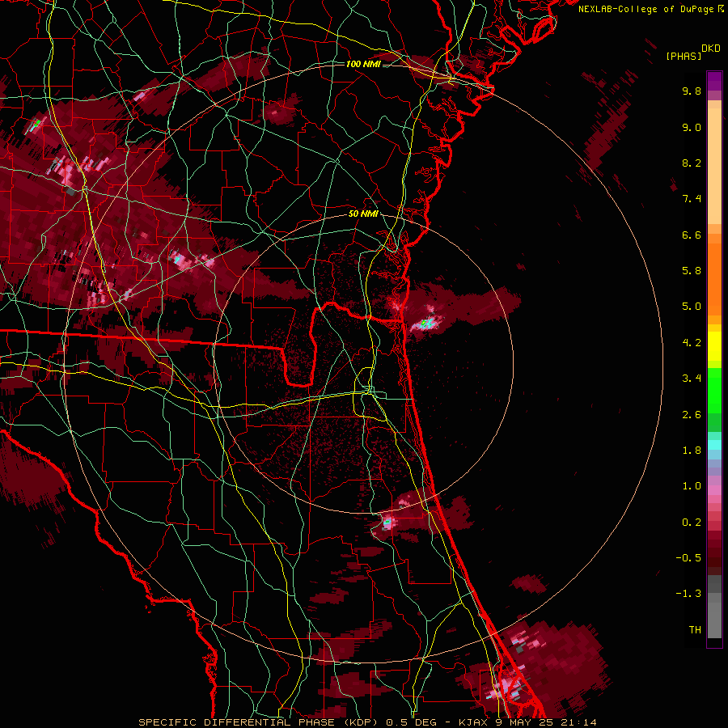Select the 4.2 scale value

click(692, 343)
